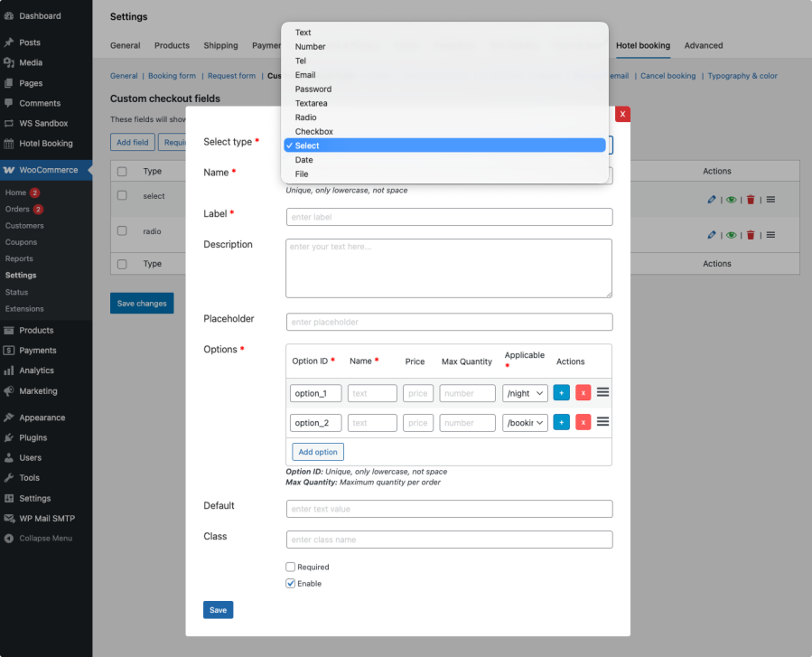Toggle visibility eye icon for radio row

coord(731,235)
